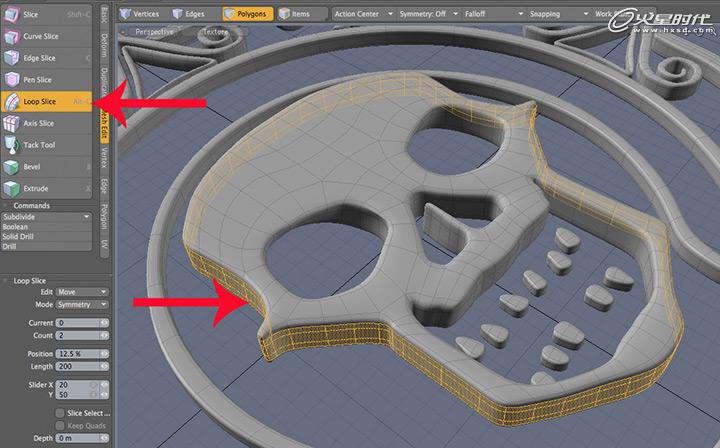Switch to Edges selection mode
This screenshot has height=448, width=720.
pos(189,14)
